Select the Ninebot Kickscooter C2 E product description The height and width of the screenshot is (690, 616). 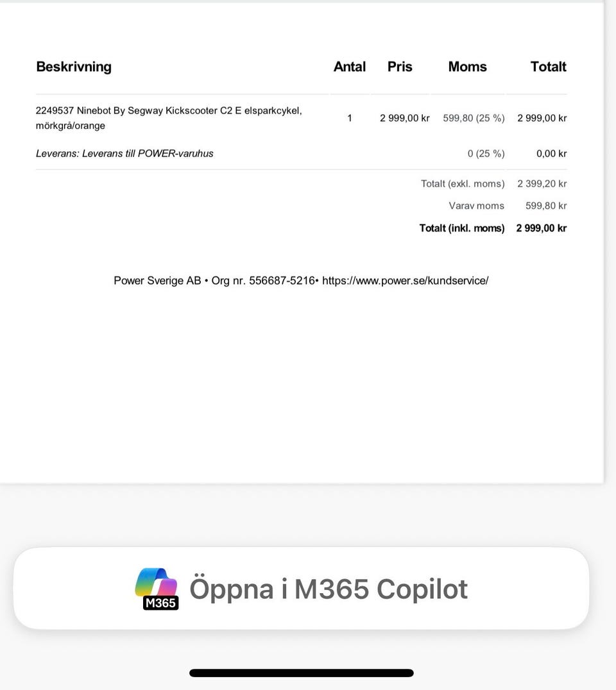[x=169, y=118]
